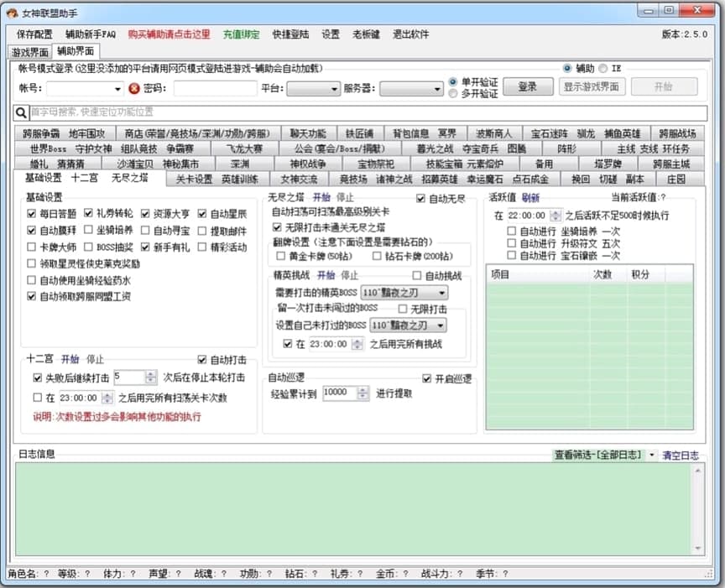The width and height of the screenshot is (725, 588).
Task: Toggle the 开启巡逻 checkbox
Action: [427, 378]
